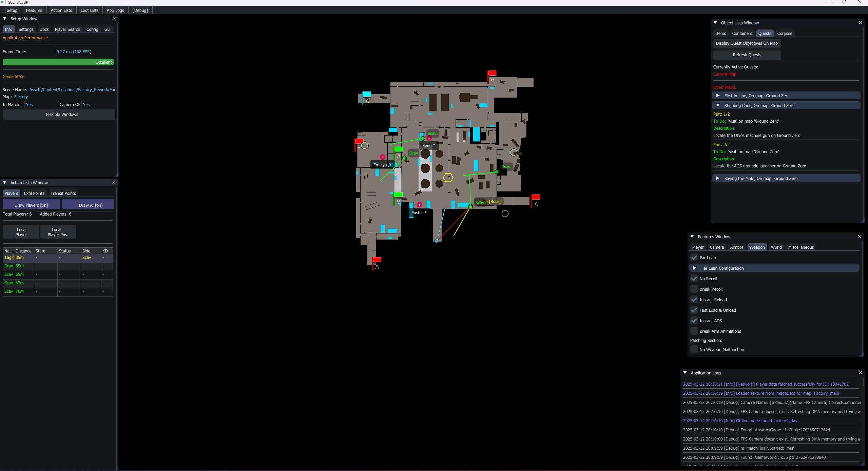Enable Break Recoil checkbox

pyautogui.click(x=694, y=289)
